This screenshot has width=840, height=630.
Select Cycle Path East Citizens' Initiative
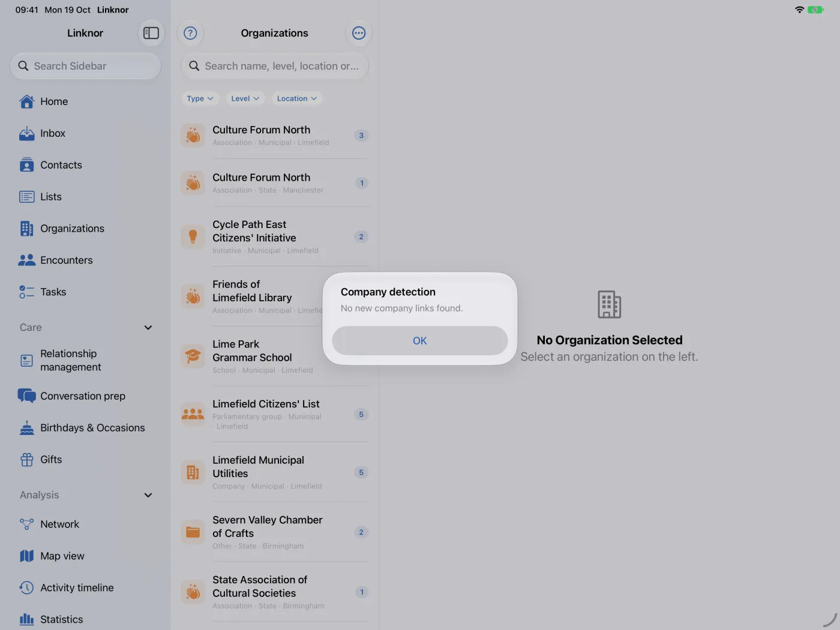click(275, 236)
